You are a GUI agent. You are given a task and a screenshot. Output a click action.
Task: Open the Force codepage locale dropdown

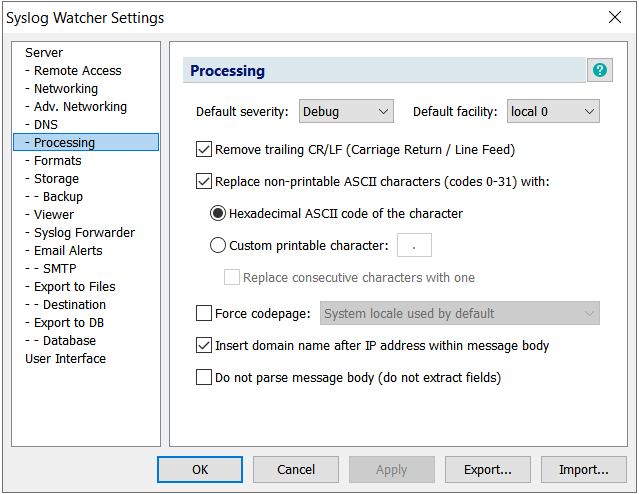click(x=460, y=313)
